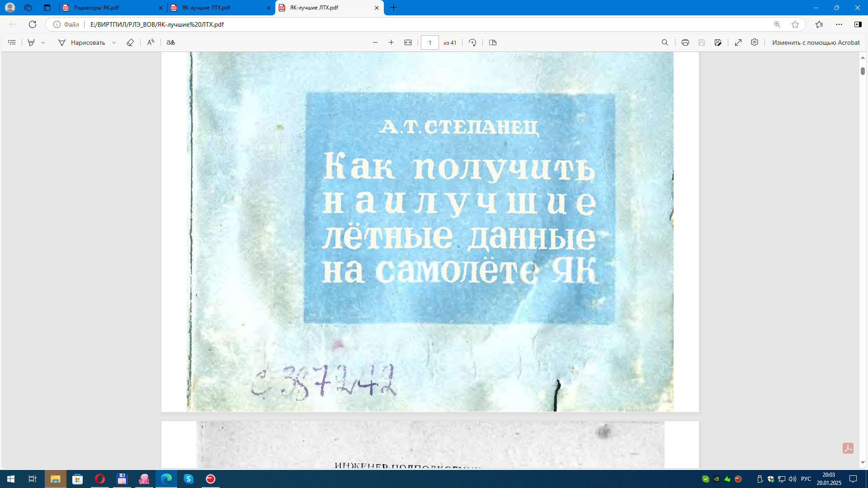This screenshot has width=868, height=488.
Task: Open the table of contents sidebar
Action: [12, 42]
